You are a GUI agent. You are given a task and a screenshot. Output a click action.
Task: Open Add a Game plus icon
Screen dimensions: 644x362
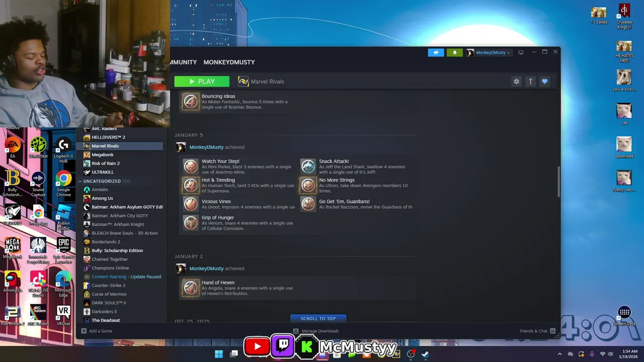[84, 331]
